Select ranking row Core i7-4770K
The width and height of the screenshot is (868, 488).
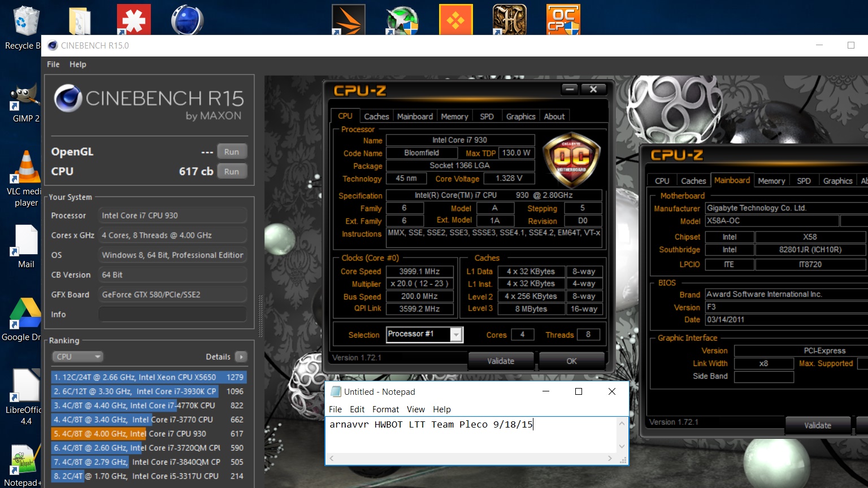pyautogui.click(x=149, y=406)
